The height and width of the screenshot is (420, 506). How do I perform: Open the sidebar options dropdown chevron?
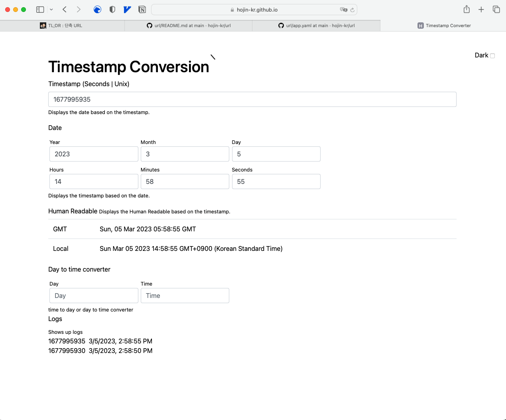51,10
